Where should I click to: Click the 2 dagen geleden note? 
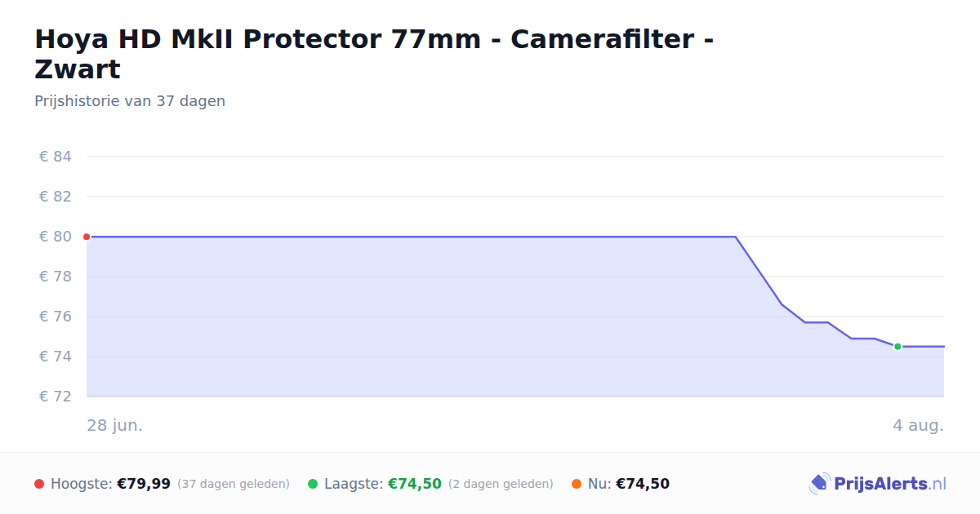click(501, 484)
